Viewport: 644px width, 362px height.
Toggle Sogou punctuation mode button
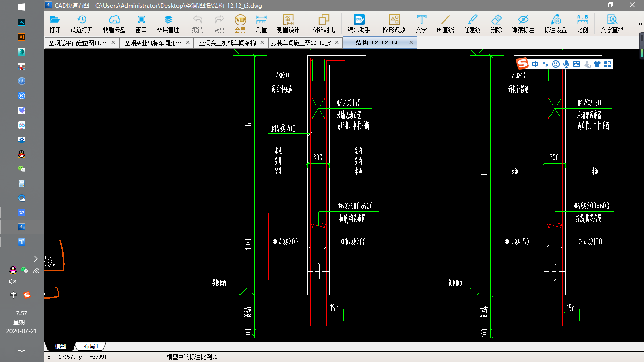pyautogui.click(x=545, y=64)
